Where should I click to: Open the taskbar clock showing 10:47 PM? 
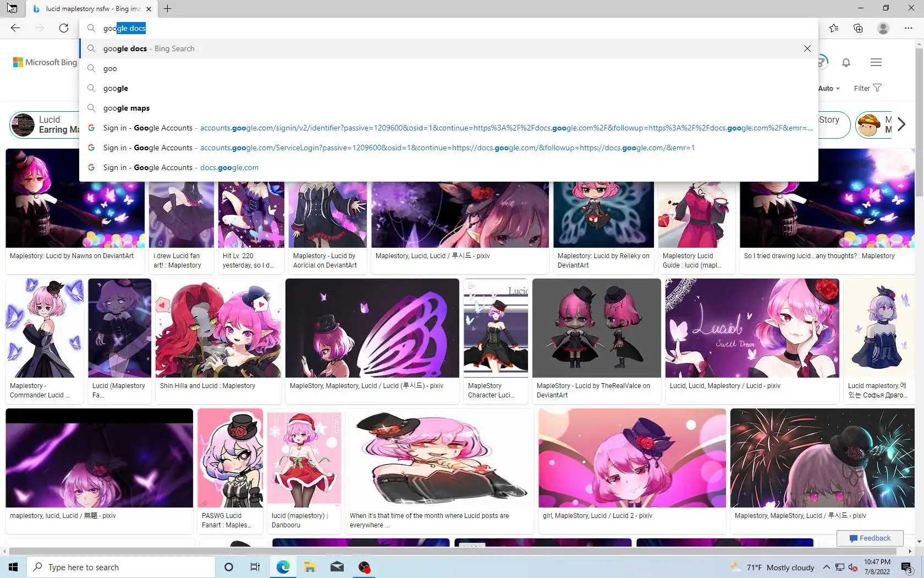pyautogui.click(x=877, y=567)
